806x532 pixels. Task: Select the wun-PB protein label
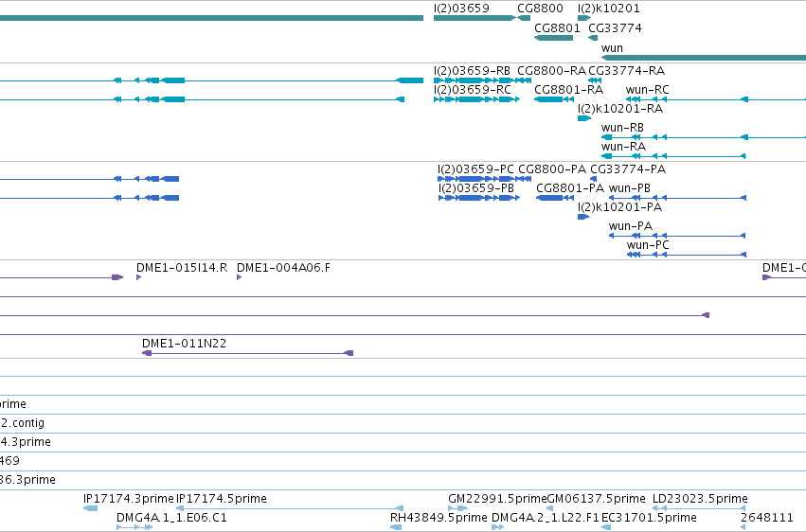pos(629,188)
